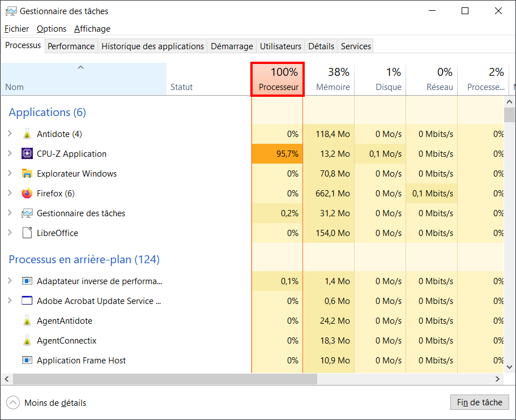The width and height of the screenshot is (516, 420).
Task: Click the LibreOffice document icon
Action: tap(27, 233)
